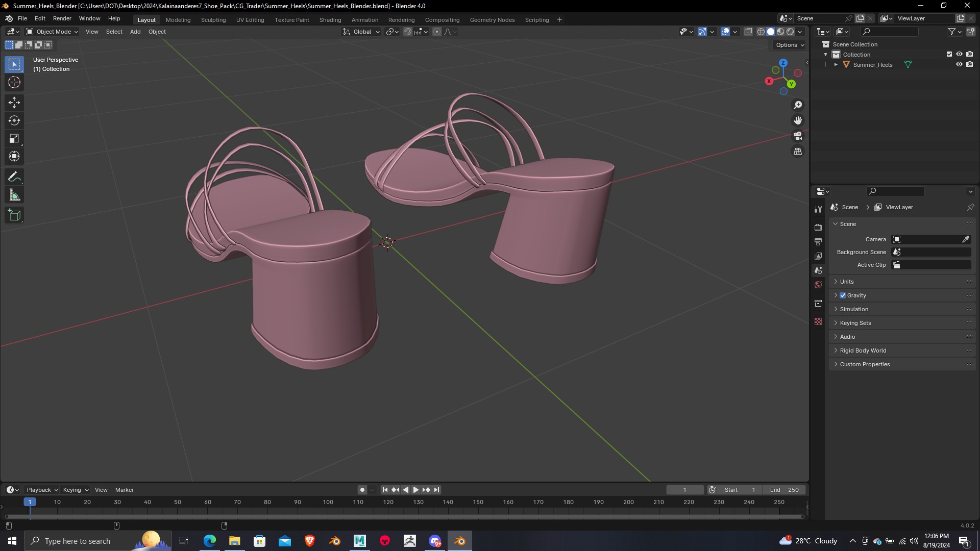The height and width of the screenshot is (551, 980).
Task: Select the Annotate tool
Action: 14,177
